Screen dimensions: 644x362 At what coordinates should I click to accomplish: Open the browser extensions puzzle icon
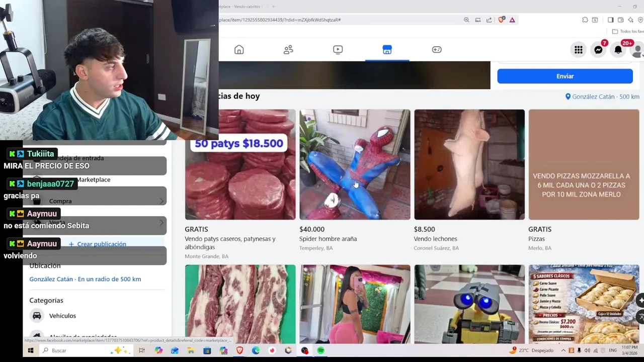click(x=585, y=20)
